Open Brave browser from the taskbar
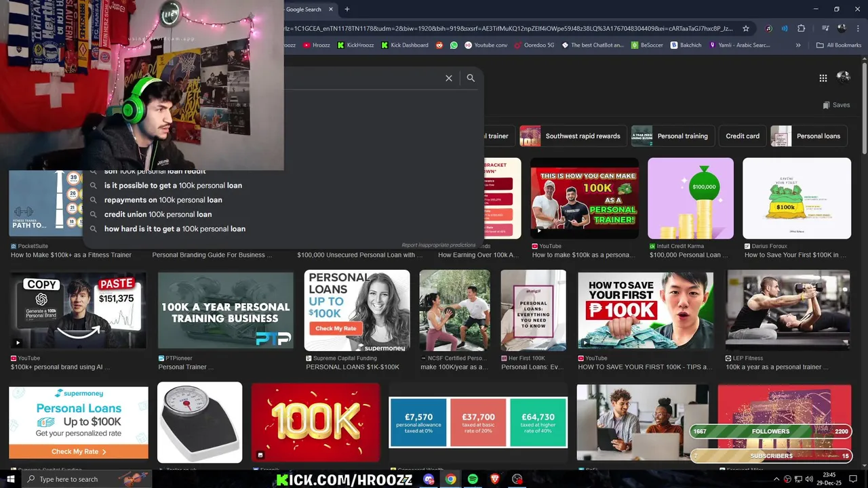This screenshot has width=868, height=488. (494, 479)
